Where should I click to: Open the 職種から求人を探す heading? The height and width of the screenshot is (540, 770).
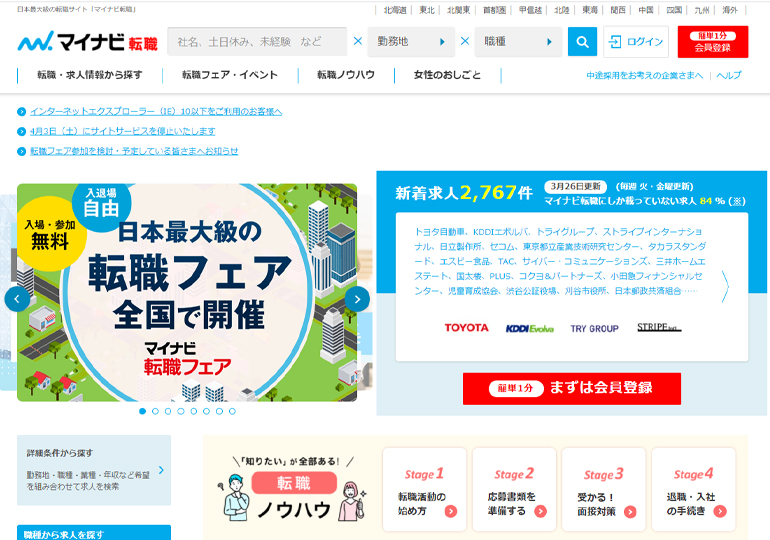[x=94, y=533]
